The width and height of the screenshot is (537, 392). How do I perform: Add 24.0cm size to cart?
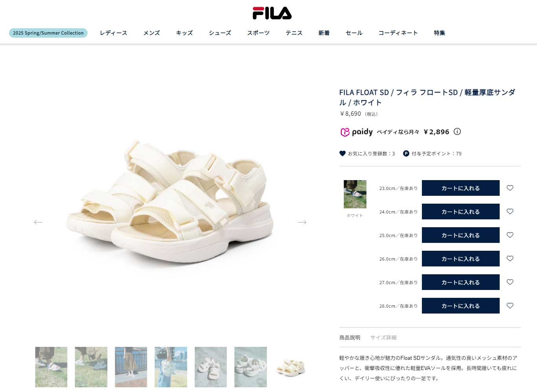[x=461, y=211]
